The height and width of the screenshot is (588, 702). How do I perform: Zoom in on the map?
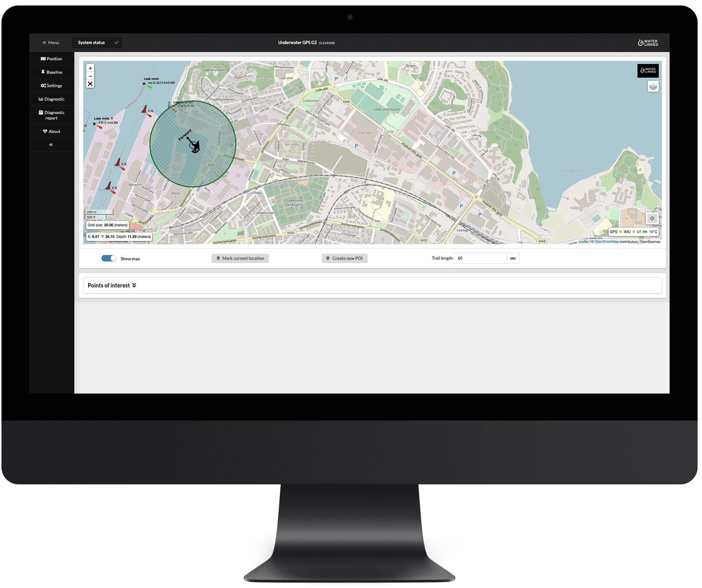(x=90, y=68)
